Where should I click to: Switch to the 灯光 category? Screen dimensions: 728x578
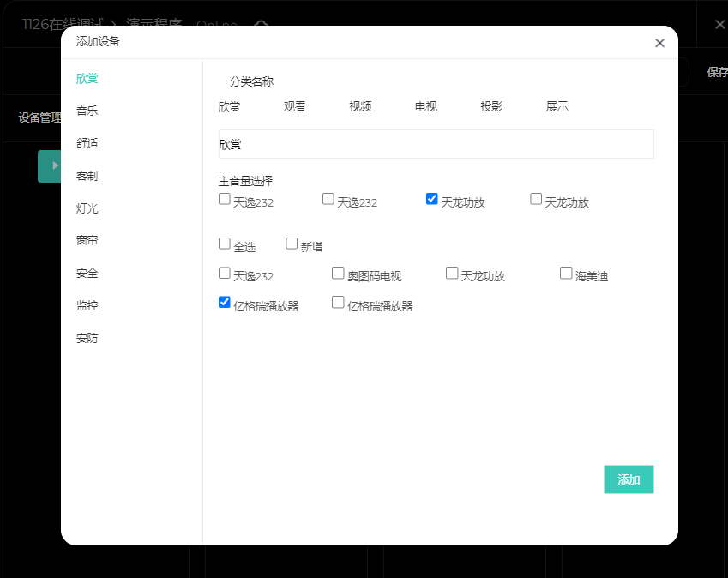coord(87,208)
